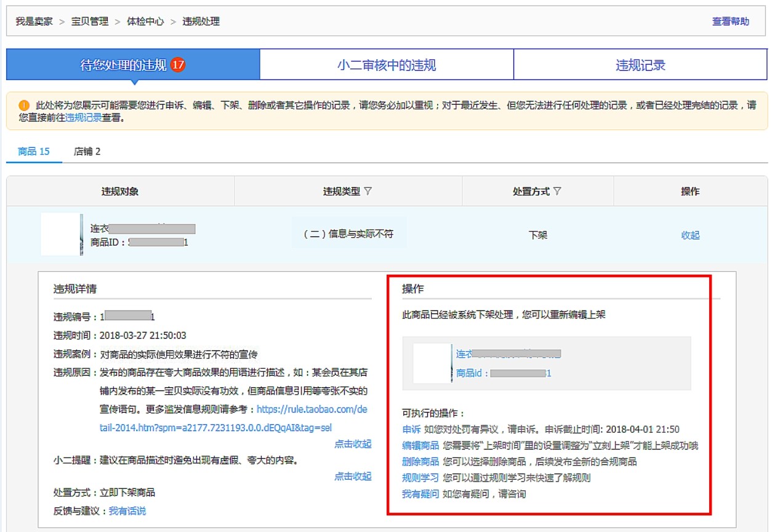
Task: Click 我有话说 feedback link
Action: click(x=127, y=510)
